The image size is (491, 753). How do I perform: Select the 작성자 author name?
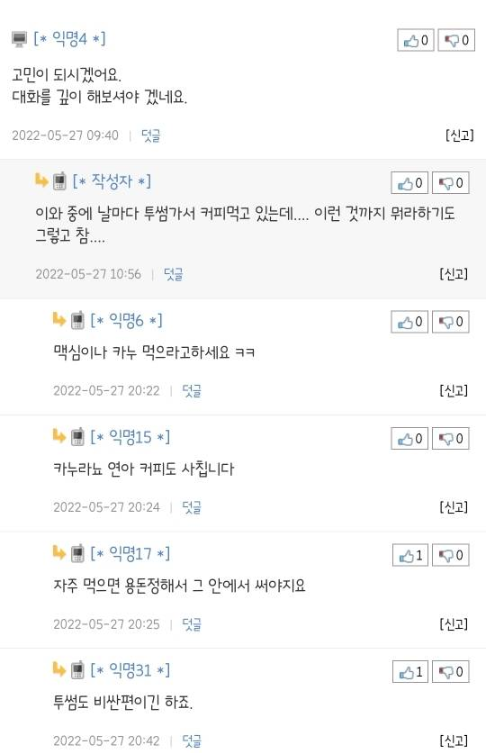click(x=111, y=181)
